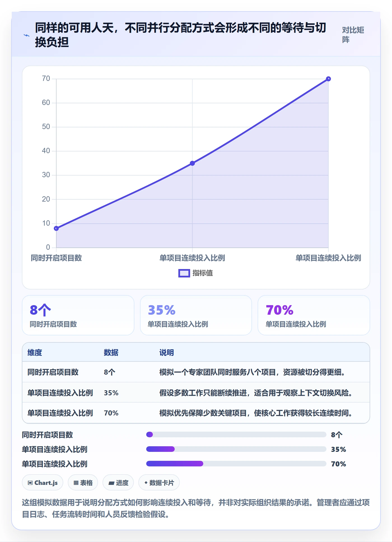Click the 35% progress bar

click(x=236, y=449)
